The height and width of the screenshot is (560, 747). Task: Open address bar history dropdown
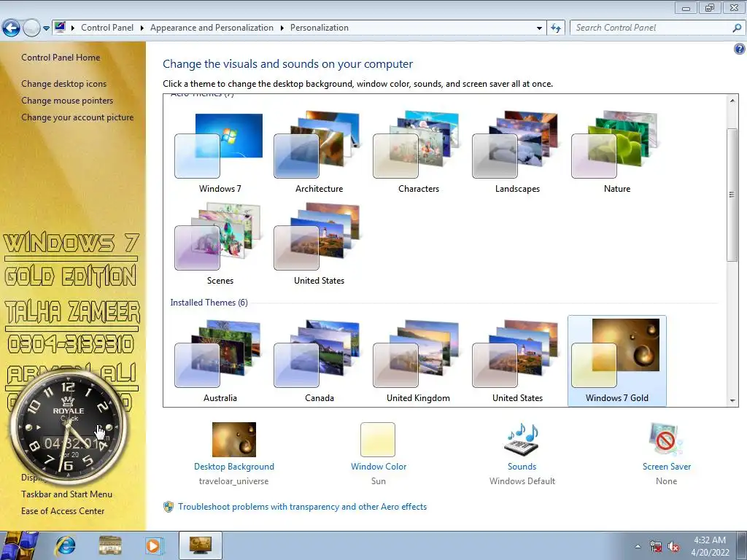pos(539,28)
